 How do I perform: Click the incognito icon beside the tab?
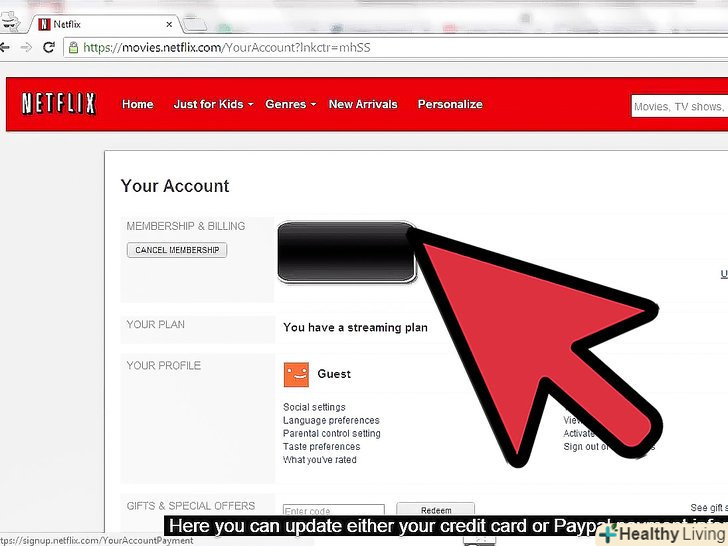(x=10, y=21)
